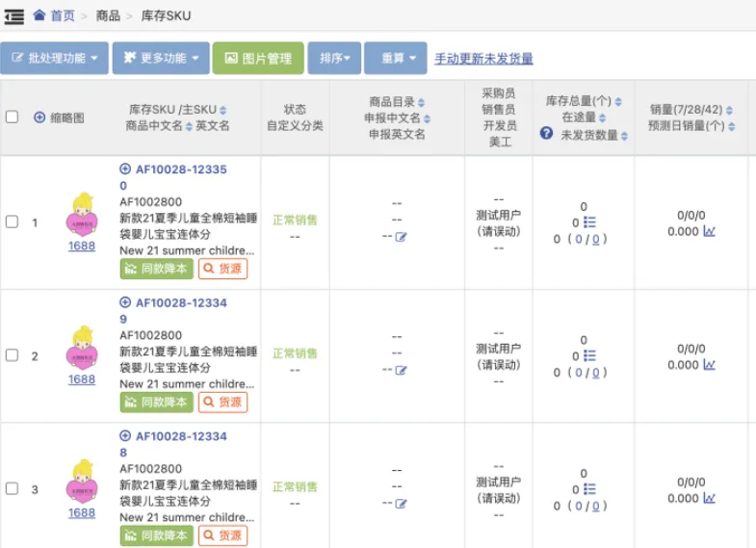756x548 pixels.
Task: Open in-transit details list in row 1
Action: coord(589,222)
